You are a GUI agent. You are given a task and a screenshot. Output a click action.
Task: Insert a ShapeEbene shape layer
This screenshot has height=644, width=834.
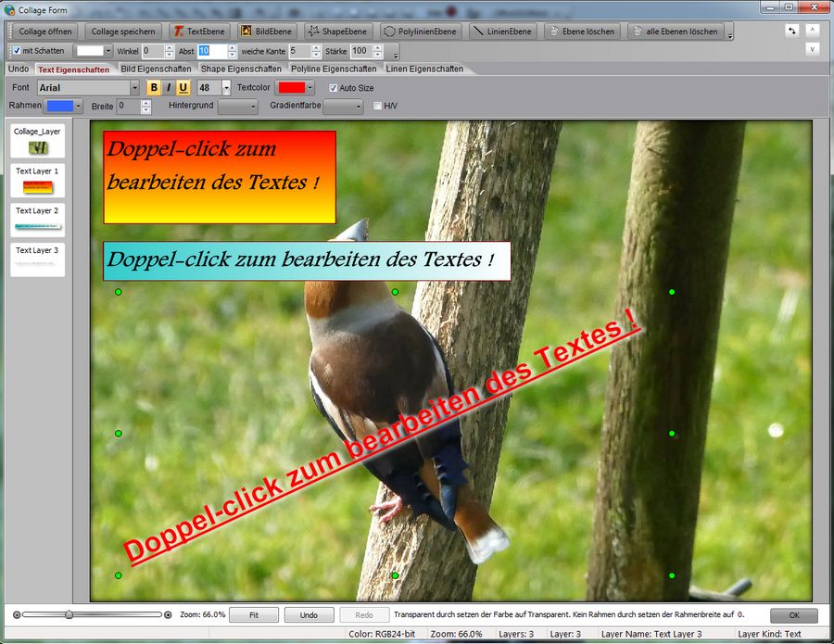click(x=338, y=30)
